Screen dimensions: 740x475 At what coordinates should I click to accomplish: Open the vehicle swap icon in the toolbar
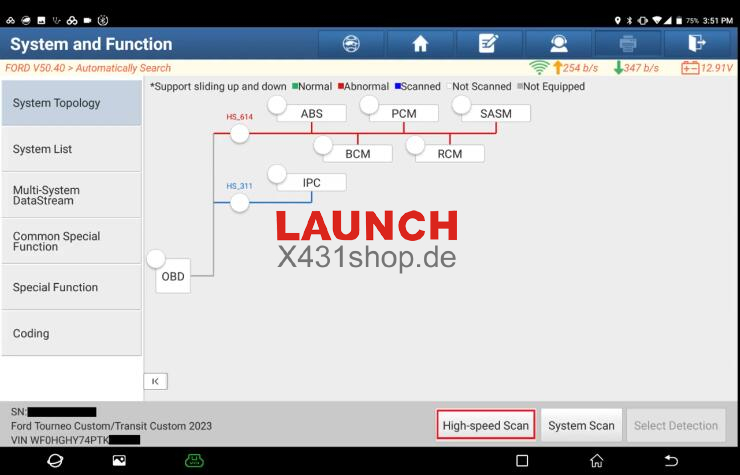click(351, 44)
